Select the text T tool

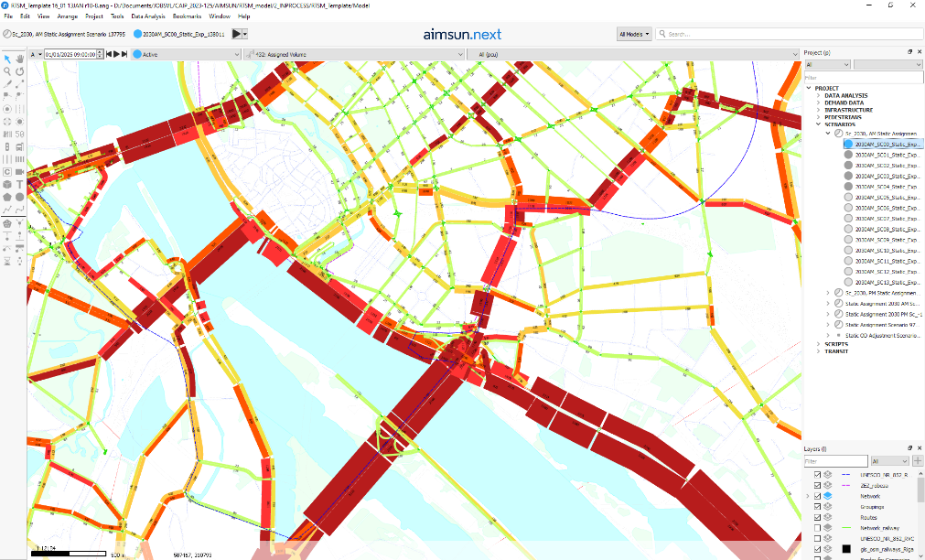click(19, 184)
